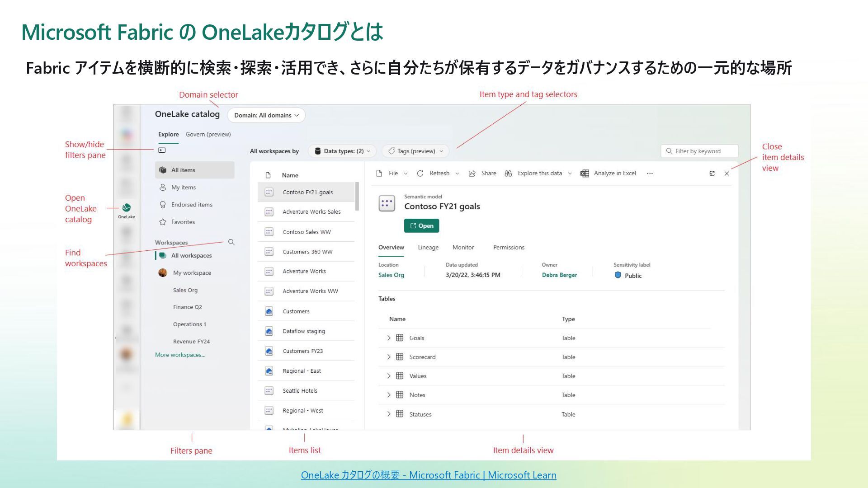Switch to the Govern (preview) tab
This screenshot has width=868, height=488.
click(208, 134)
